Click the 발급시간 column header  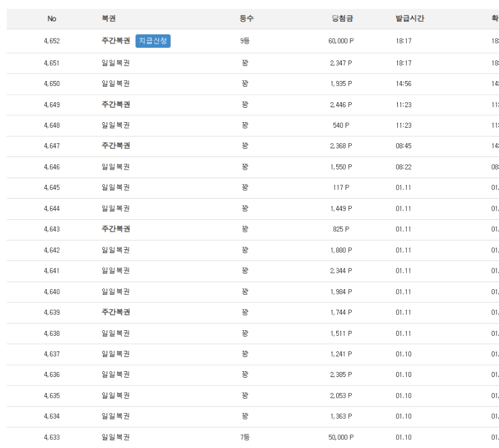click(410, 19)
